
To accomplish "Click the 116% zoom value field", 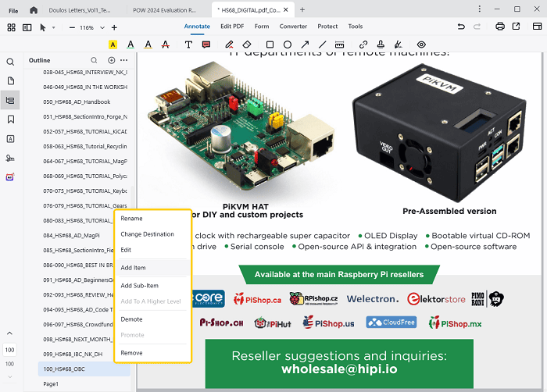I will (x=87, y=27).
